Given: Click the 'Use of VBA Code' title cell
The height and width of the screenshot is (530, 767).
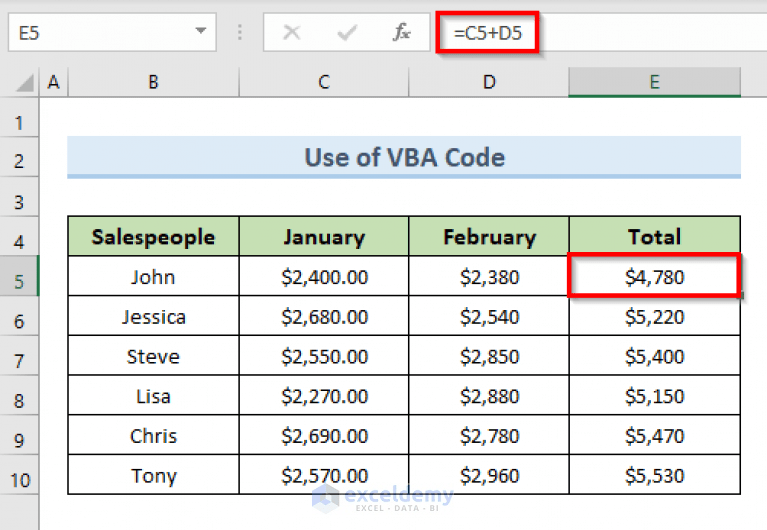Looking at the screenshot, I should (x=404, y=157).
